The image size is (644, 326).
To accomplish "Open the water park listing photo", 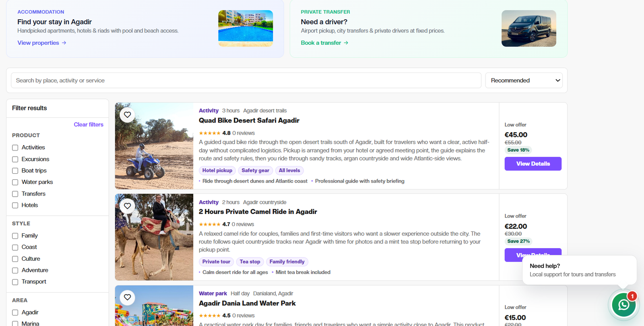I will [x=154, y=306].
